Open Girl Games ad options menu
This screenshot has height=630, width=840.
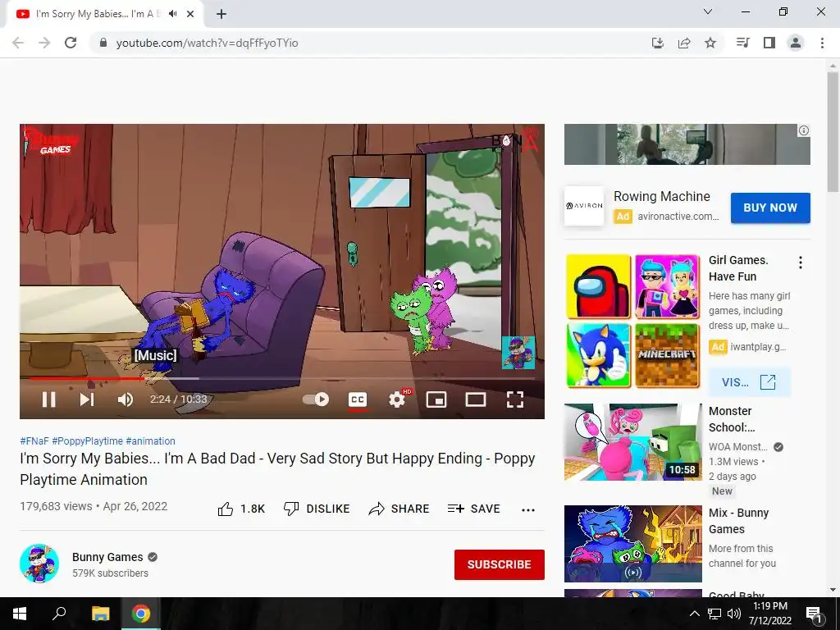pyautogui.click(x=801, y=262)
